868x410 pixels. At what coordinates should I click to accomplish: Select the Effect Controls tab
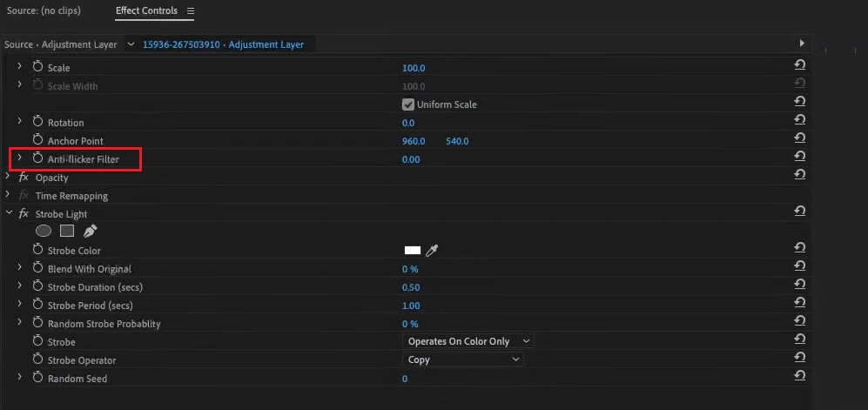[146, 11]
